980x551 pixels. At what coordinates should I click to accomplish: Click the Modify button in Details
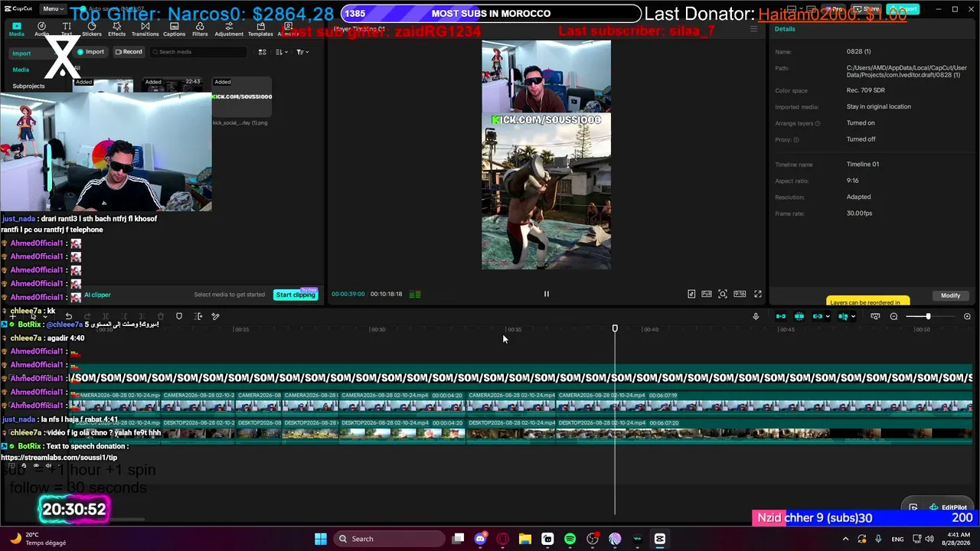tap(950, 295)
